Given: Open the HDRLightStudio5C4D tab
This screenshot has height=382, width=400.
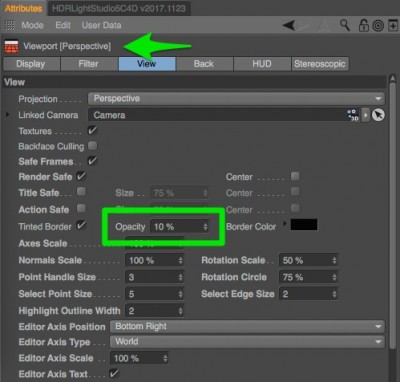Looking at the screenshot, I should click(119, 8).
